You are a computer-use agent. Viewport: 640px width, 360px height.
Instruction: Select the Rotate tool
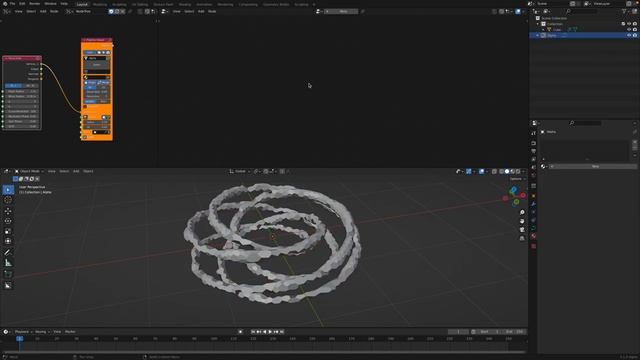point(8,221)
